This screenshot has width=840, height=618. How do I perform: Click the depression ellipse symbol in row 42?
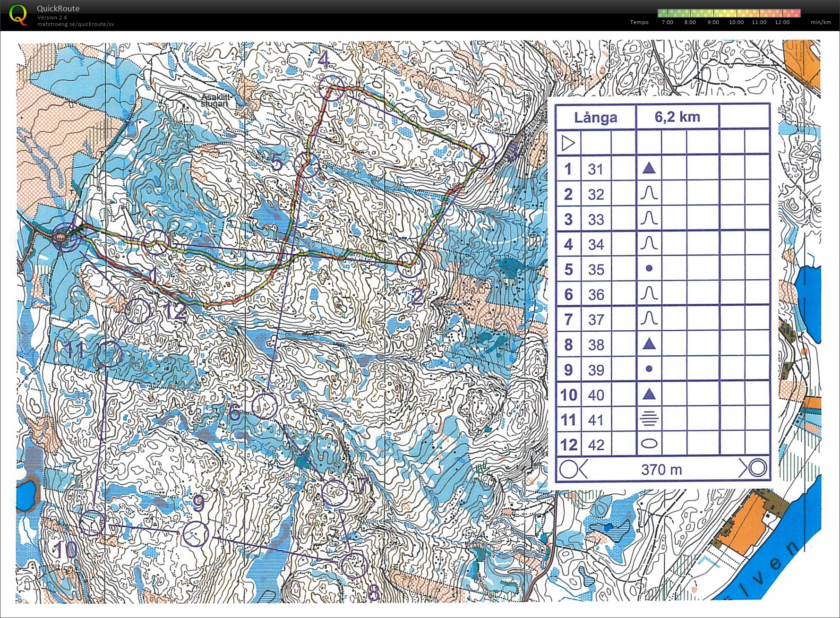tap(649, 444)
